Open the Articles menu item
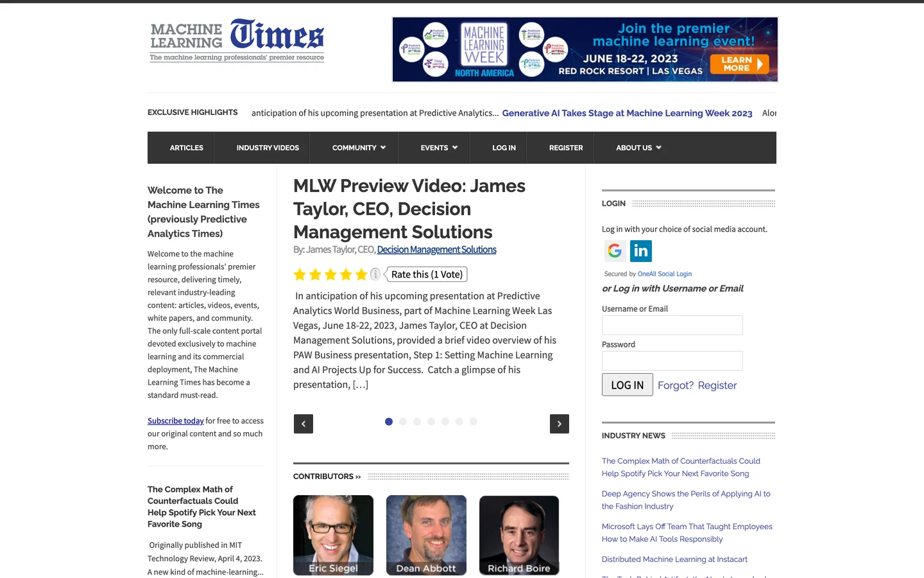Viewport: 924px width, 578px height. (x=187, y=148)
